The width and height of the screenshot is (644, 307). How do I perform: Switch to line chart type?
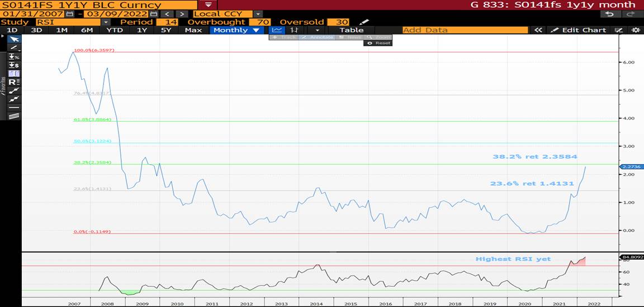pyautogui.click(x=277, y=30)
